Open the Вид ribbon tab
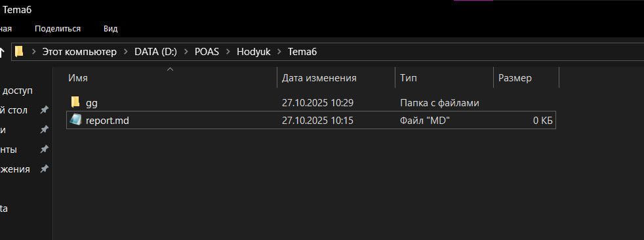The height and width of the screenshot is (240, 644). click(110, 29)
